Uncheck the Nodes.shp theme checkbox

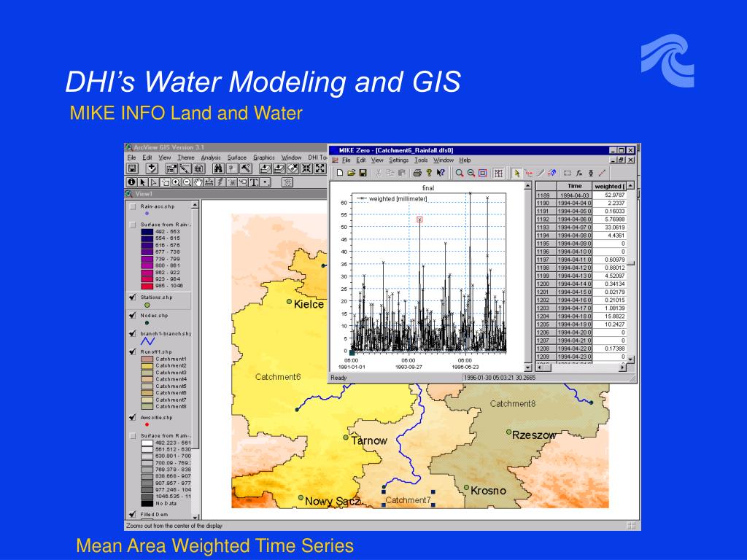133,315
